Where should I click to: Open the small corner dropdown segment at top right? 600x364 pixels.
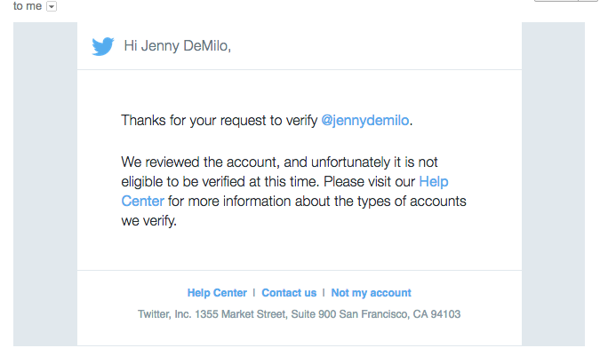(x=589, y=1)
